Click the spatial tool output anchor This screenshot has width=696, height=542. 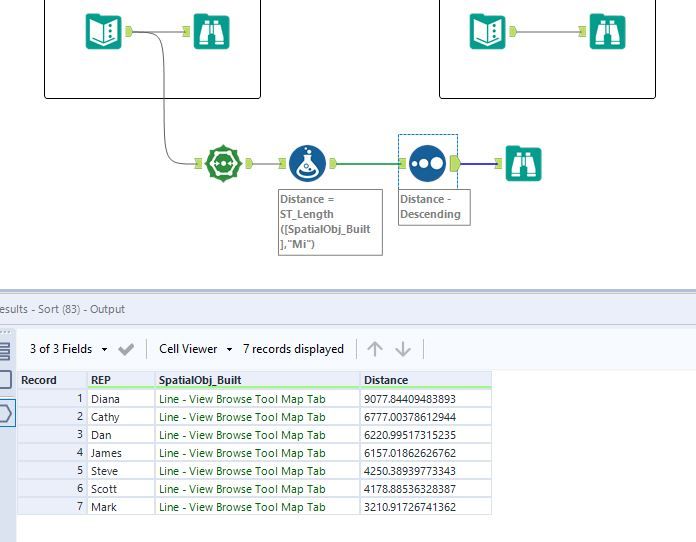[x=249, y=163]
